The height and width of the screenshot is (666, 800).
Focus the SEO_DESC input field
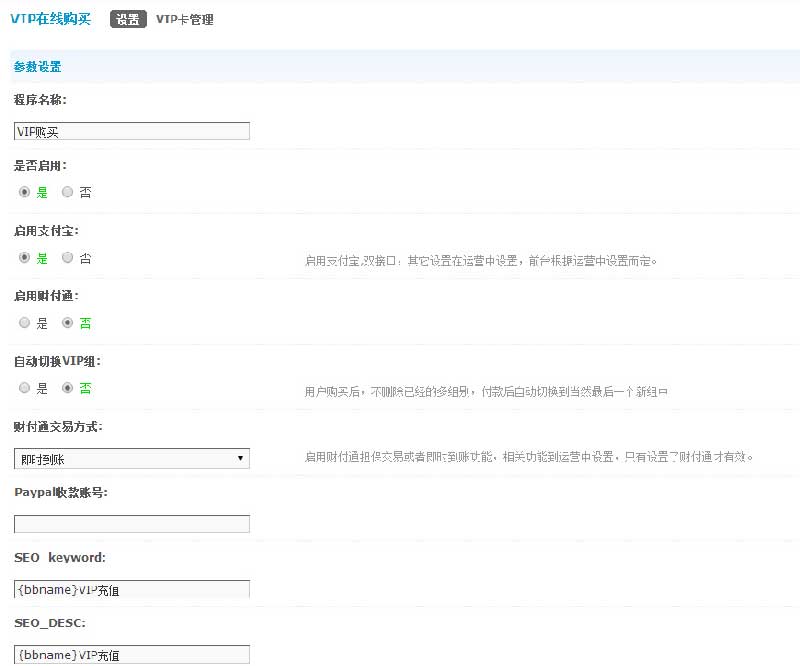(131, 655)
